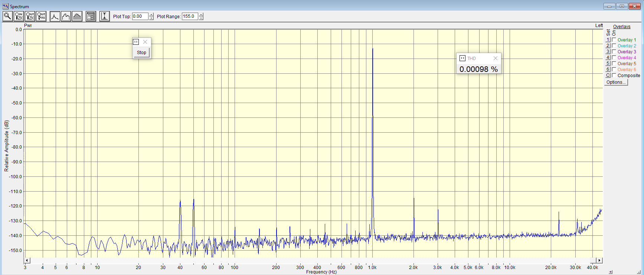
Task: Open the plot settings dialog icon
Action: tap(91, 16)
